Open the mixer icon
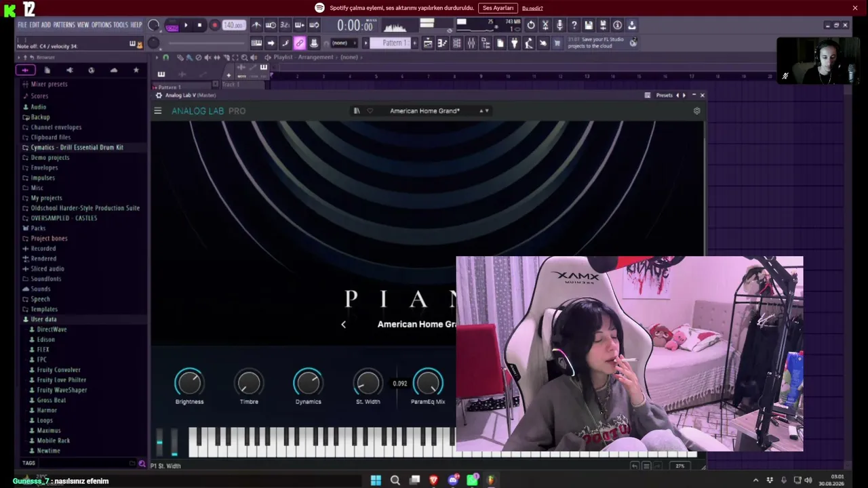868x488 pixels. click(x=471, y=43)
